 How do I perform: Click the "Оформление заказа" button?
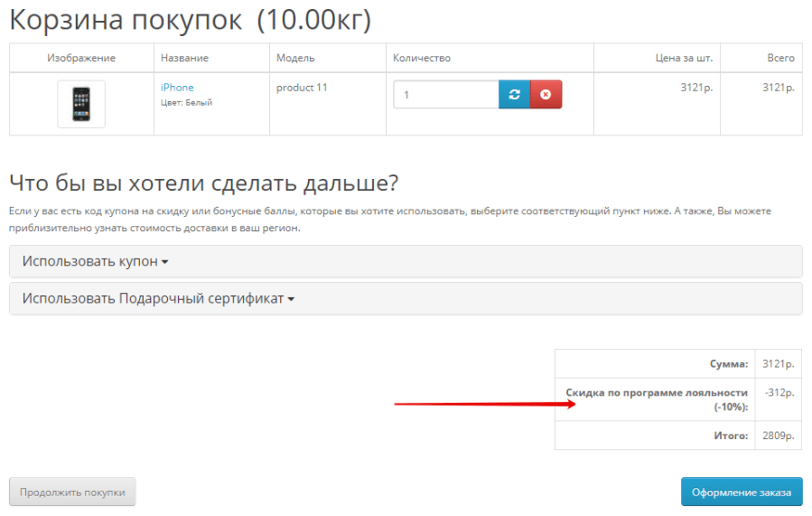742,492
